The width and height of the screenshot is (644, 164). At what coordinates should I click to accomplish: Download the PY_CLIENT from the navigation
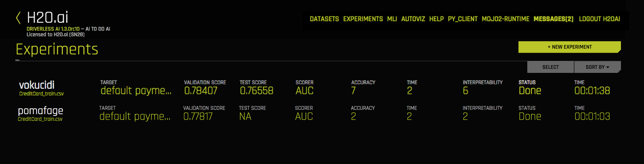click(x=462, y=19)
